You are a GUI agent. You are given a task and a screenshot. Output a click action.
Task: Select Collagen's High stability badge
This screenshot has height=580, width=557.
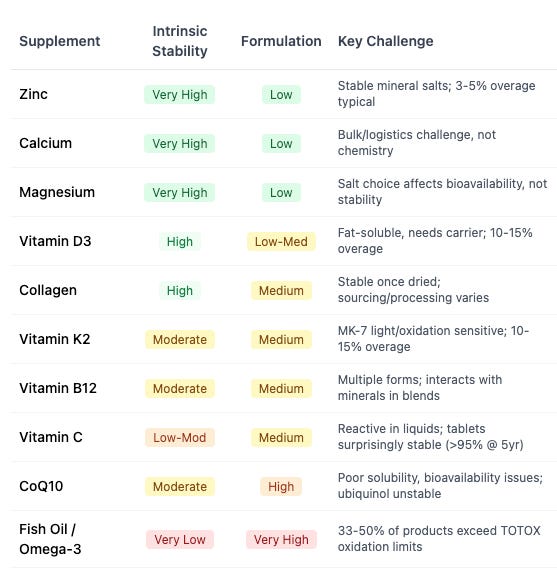tap(180, 290)
